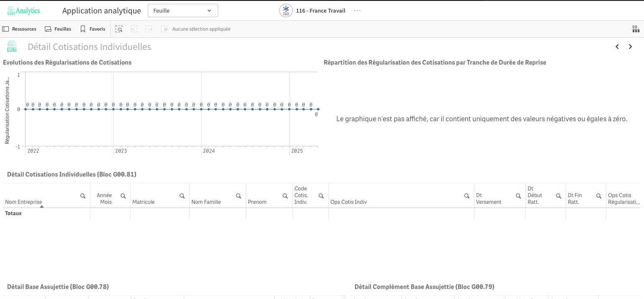Open the Ressources panel
Image resolution: width=644 pixels, height=299 pixels.
[x=19, y=29]
